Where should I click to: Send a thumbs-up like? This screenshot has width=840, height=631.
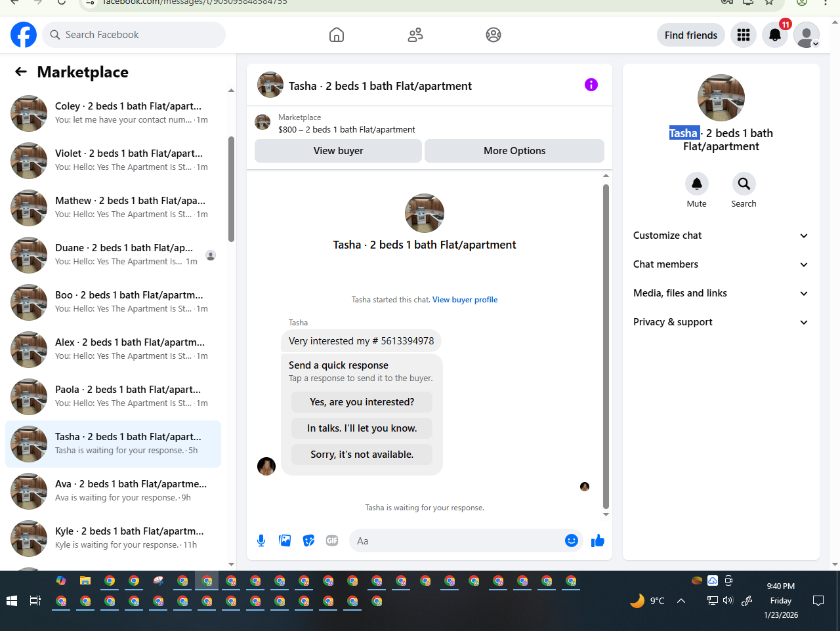[x=598, y=540]
